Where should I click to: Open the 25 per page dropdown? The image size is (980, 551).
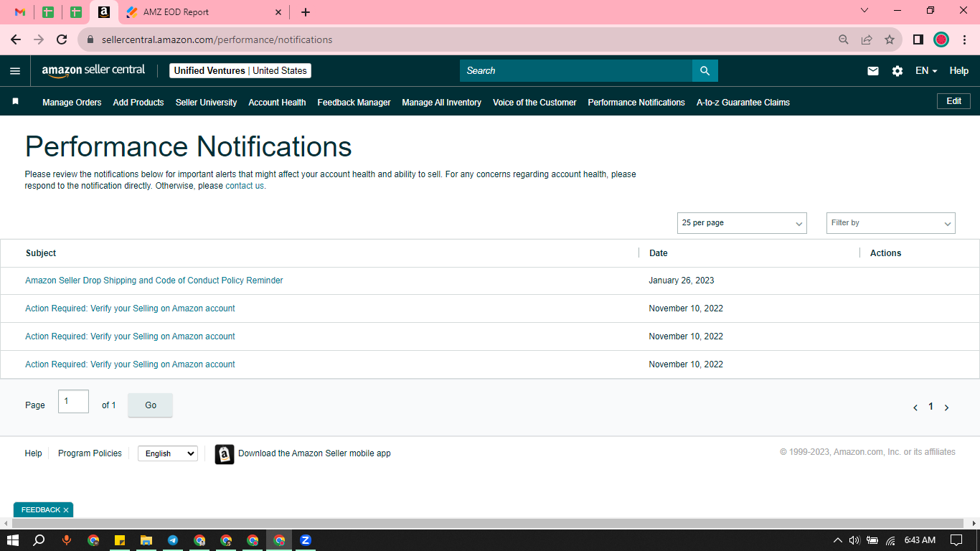tap(742, 223)
